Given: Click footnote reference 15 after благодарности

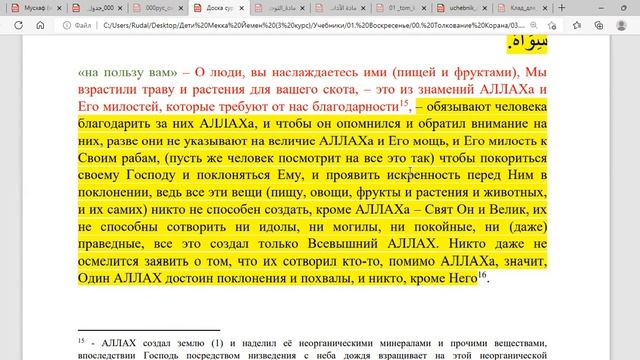Looking at the screenshot, I should [x=404, y=102].
